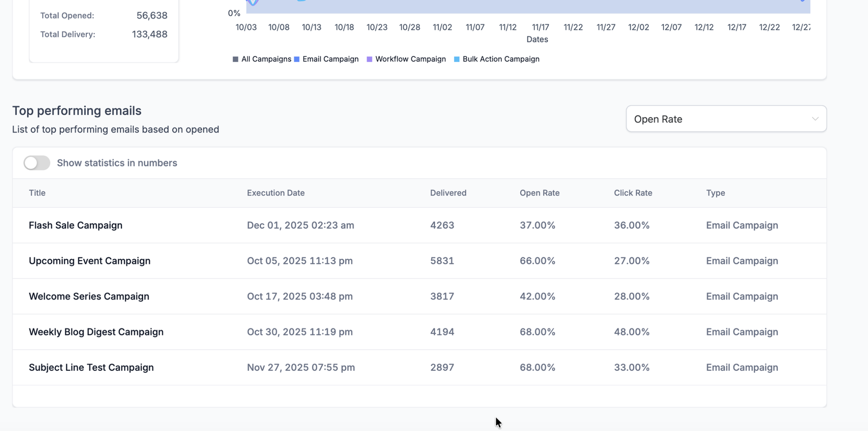Image resolution: width=868 pixels, height=431 pixels.
Task: Click the Open Rate dropdown chevron
Action: coord(815,119)
